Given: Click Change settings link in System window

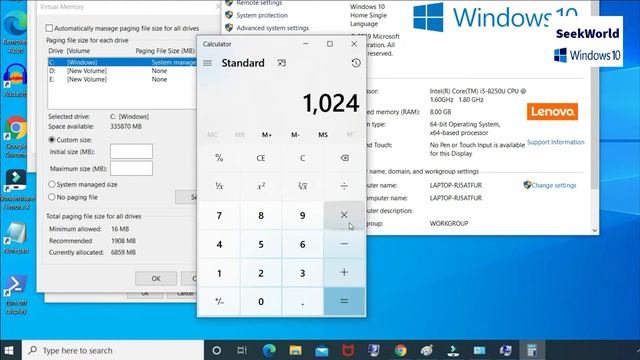Looking at the screenshot, I should [x=553, y=185].
